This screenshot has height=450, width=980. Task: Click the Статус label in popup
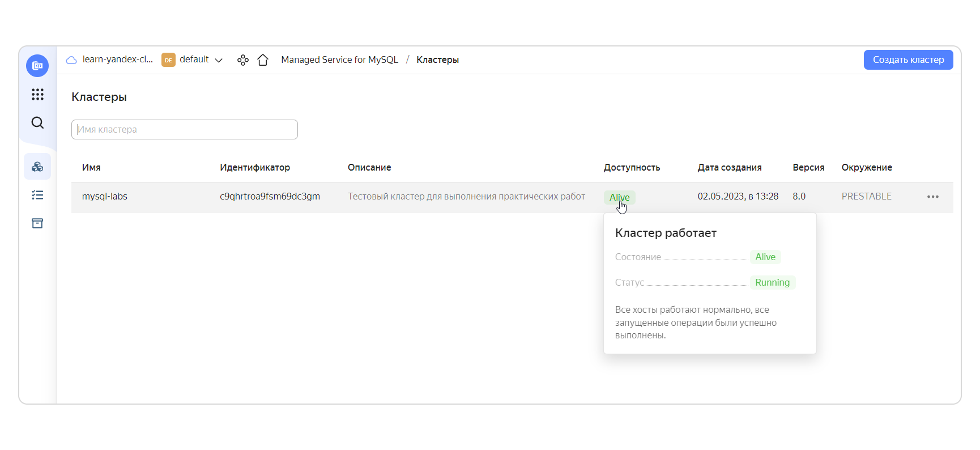pyautogui.click(x=629, y=283)
